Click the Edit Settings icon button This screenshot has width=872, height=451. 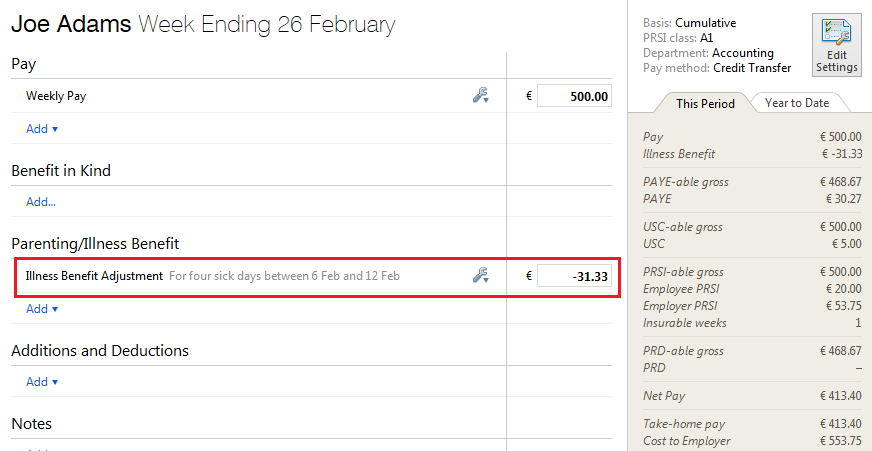click(836, 46)
